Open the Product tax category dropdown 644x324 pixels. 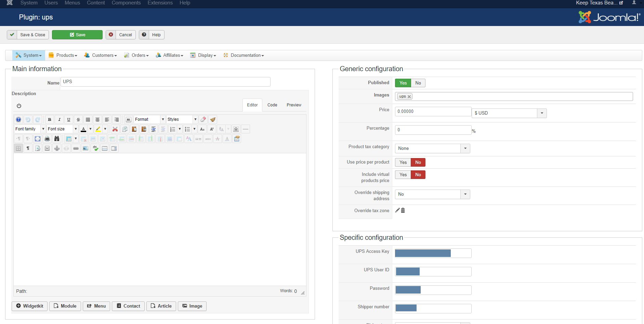tap(432, 148)
